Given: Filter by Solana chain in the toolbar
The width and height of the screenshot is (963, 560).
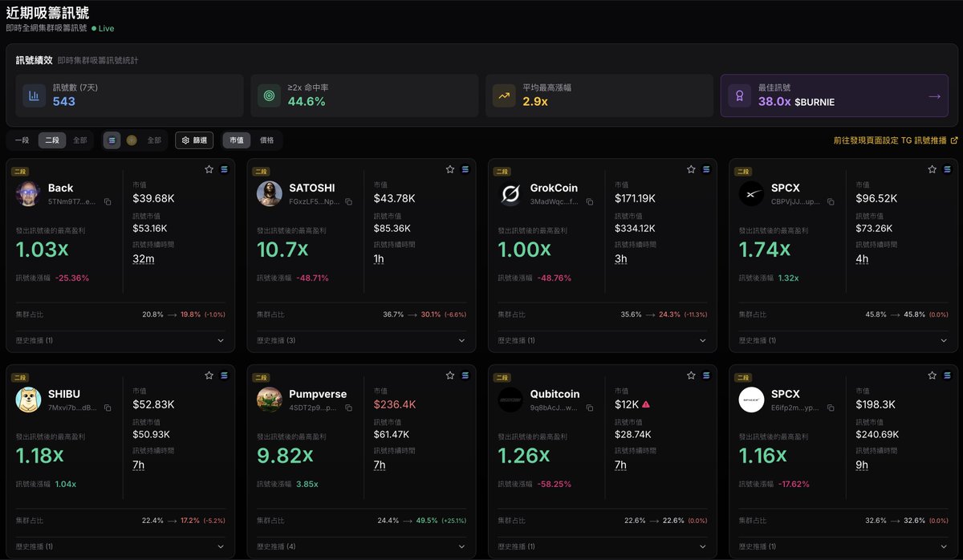Looking at the screenshot, I should (112, 140).
